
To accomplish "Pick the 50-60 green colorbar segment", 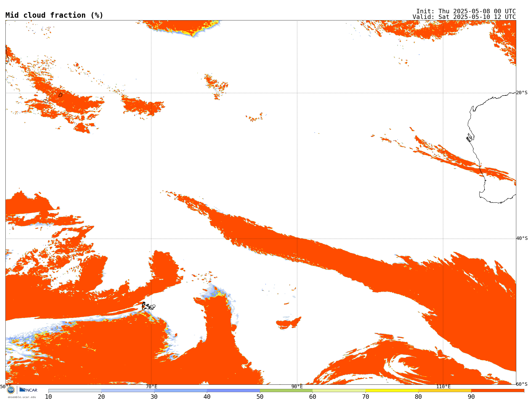I will 286,391.
